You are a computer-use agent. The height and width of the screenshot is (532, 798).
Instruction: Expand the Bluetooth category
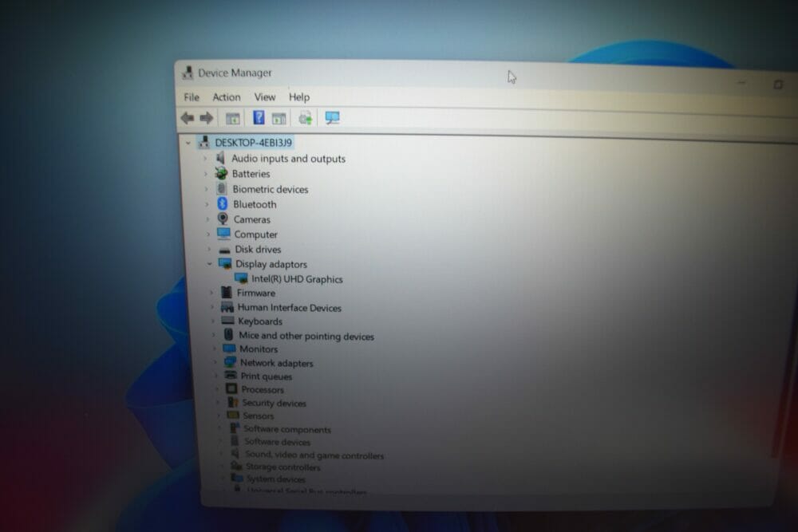click(207, 204)
